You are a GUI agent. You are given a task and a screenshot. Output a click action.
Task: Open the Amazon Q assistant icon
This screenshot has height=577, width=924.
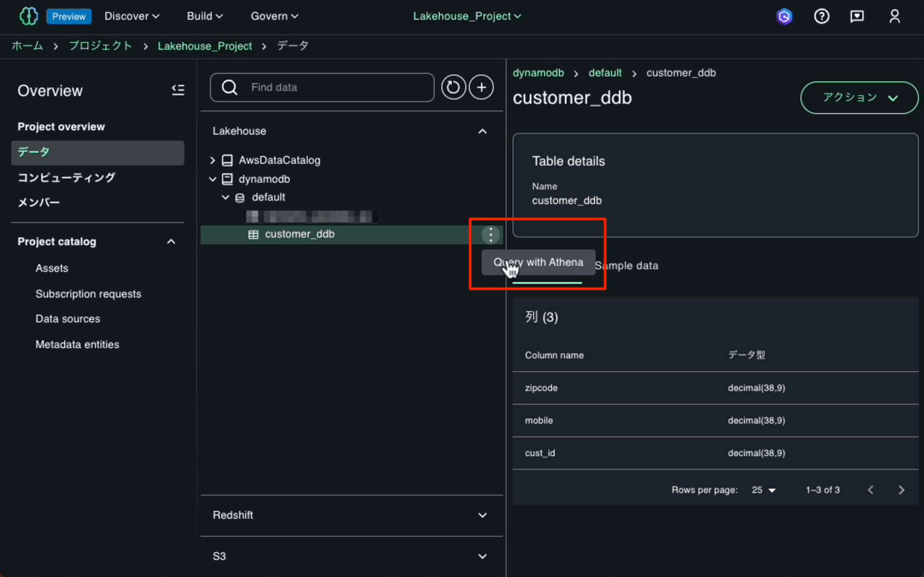784,17
